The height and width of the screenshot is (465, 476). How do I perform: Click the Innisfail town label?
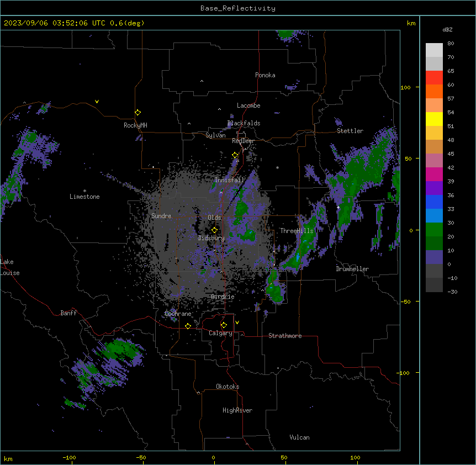click(229, 180)
